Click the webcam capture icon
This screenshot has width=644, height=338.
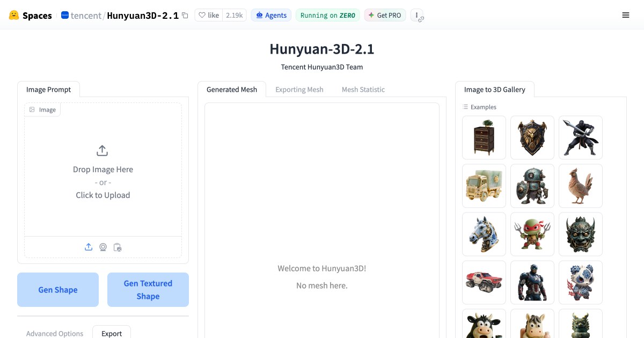(103, 247)
